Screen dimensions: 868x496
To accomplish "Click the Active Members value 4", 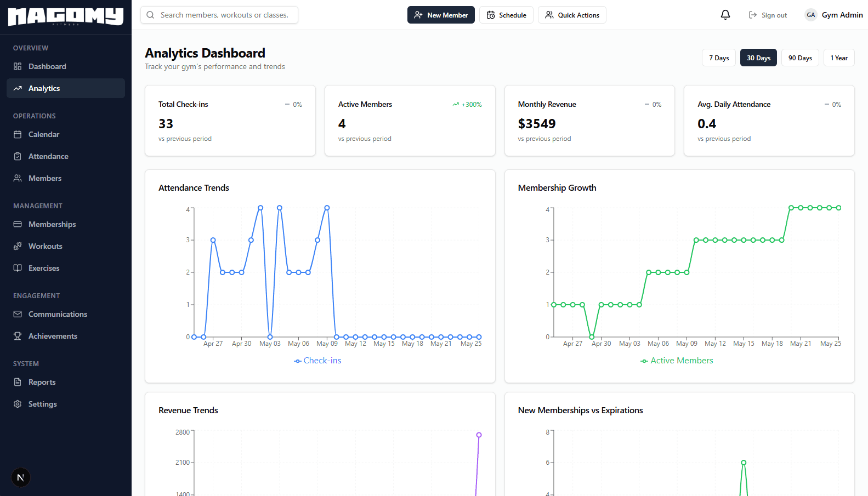I will [x=342, y=124].
